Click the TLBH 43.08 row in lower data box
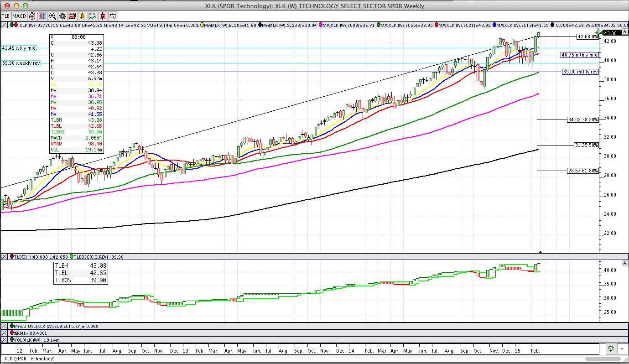629x364 pixels. [x=81, y=265]
